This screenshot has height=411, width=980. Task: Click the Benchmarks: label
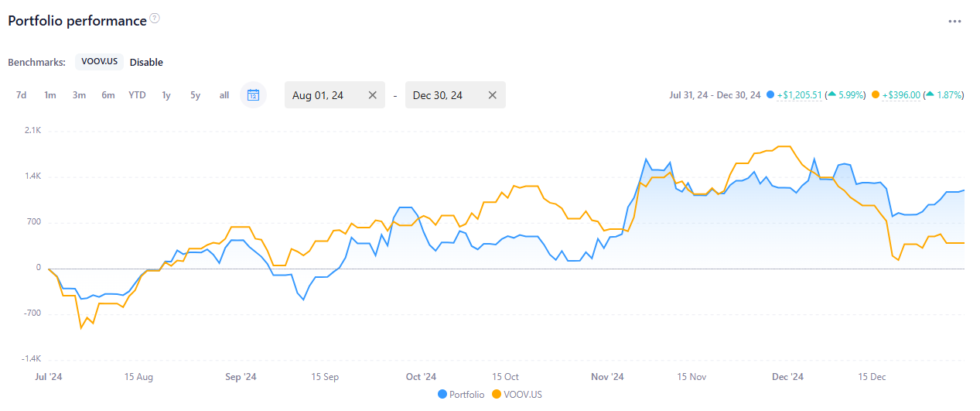click(36, 62)
